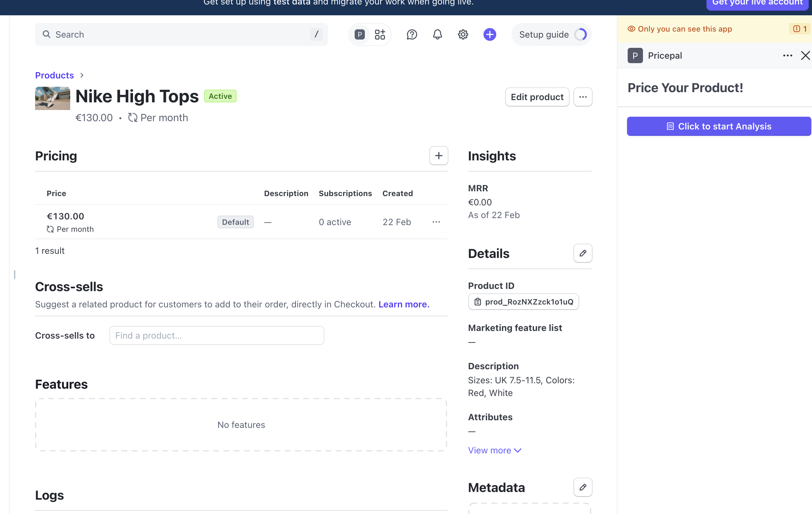812x514 pixels.
Task: Click the purple create plus icon
Action: pyautogui.click(x=490, y=34)
